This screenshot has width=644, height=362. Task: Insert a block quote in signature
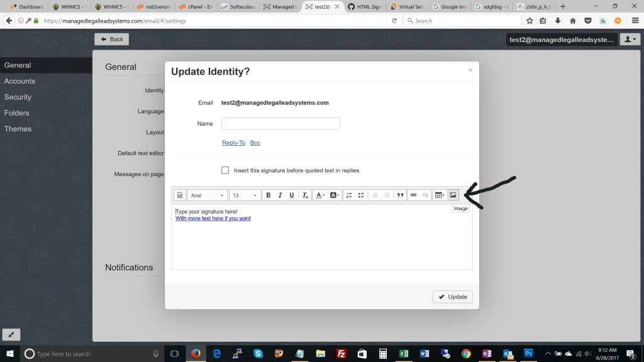tap(400, 195)
